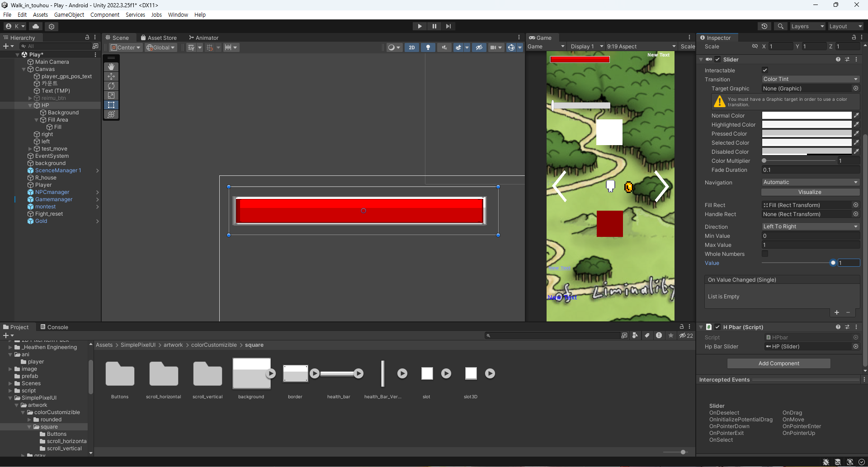
Task: Open the Display 1 dropdown
Action: click(x=586, y=47)
